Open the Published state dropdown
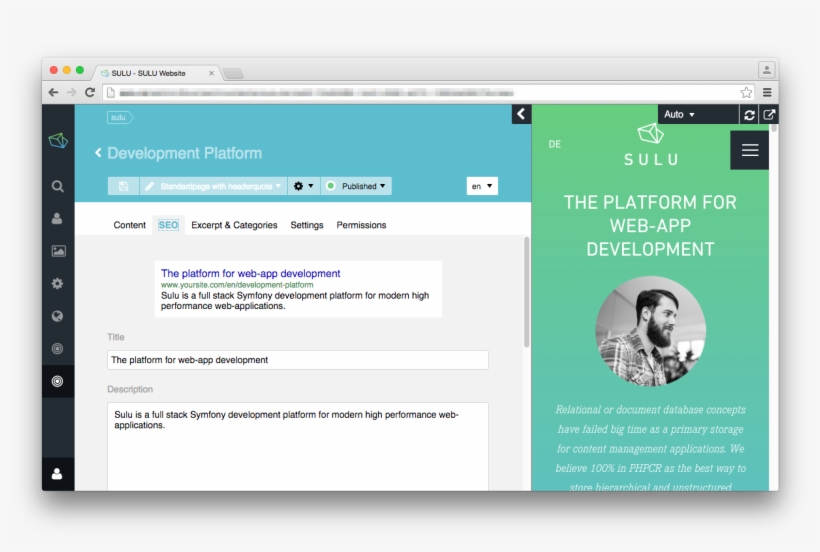Viewport: 820px width, 552px height. pyautogui.click(x=357, y=186)
